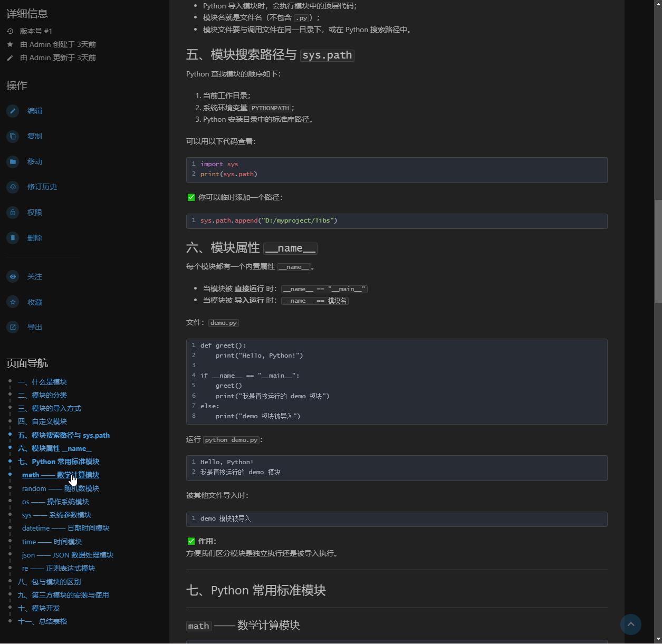Choose the 复制 action
662x644 pixels.
pyautogui.click(x=35, y=136)
